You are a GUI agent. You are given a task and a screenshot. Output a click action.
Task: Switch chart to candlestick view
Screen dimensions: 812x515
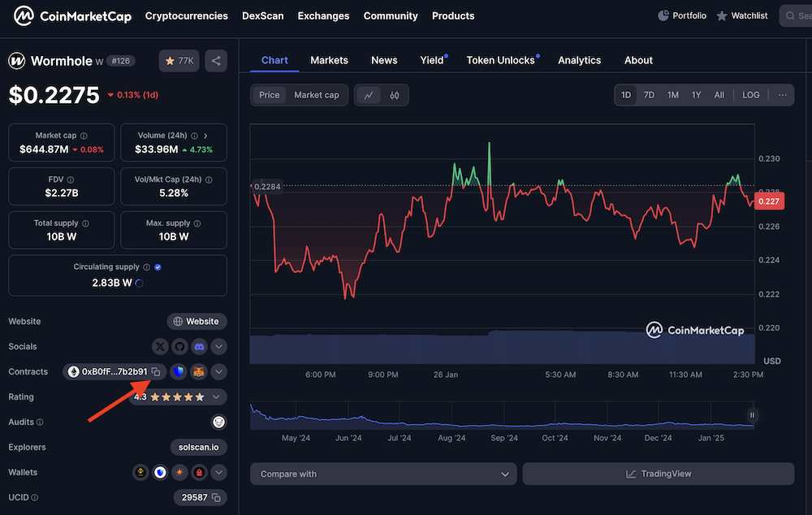click(x=395, y=95)
